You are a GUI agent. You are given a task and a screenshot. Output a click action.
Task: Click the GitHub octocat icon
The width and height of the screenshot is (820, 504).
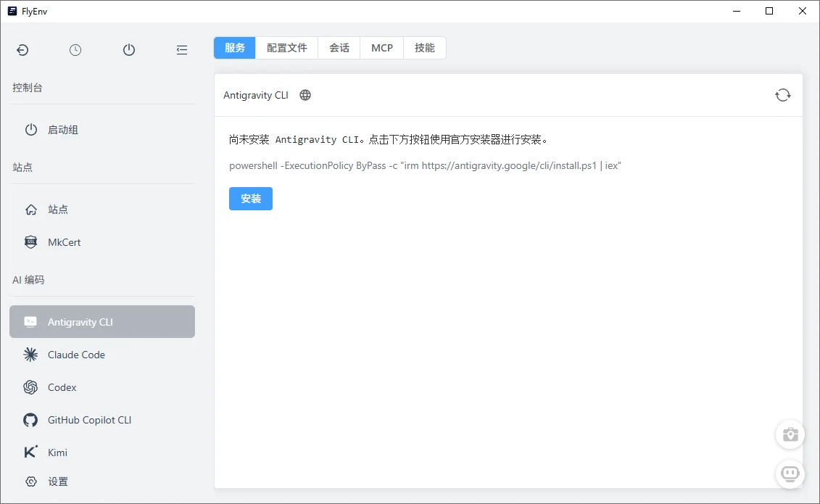coord(31,420)
